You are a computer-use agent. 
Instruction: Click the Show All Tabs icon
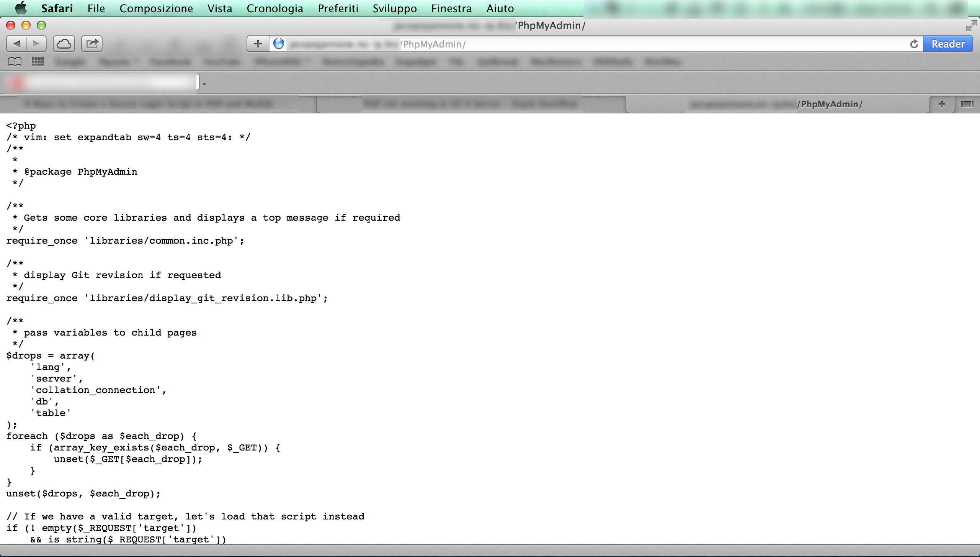coord(967,104)
